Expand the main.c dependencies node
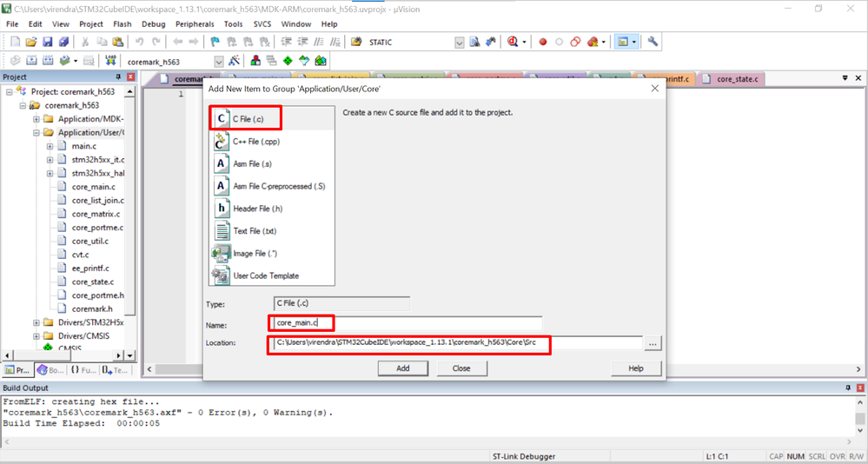 point(50,146)
